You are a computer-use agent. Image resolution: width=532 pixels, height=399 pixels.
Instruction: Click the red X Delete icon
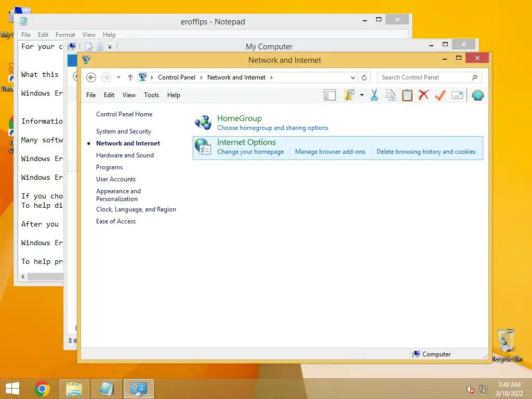click(x=423, y=95)
